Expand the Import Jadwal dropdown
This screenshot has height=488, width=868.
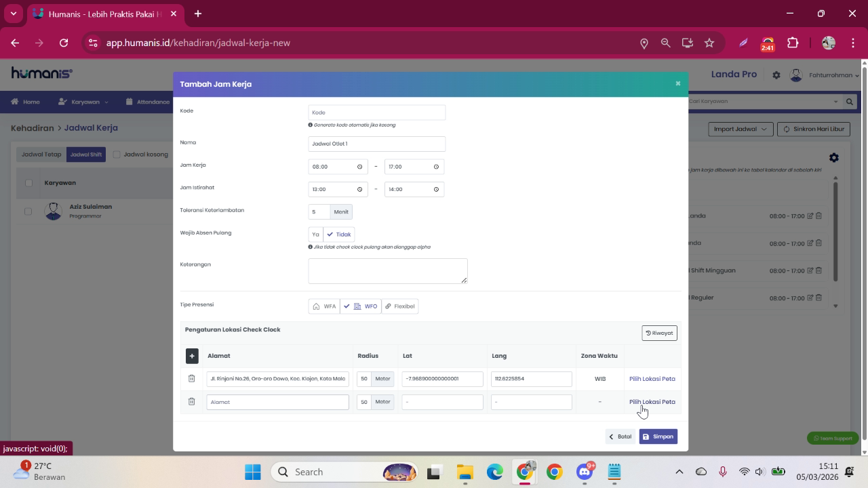pos(741,129)
